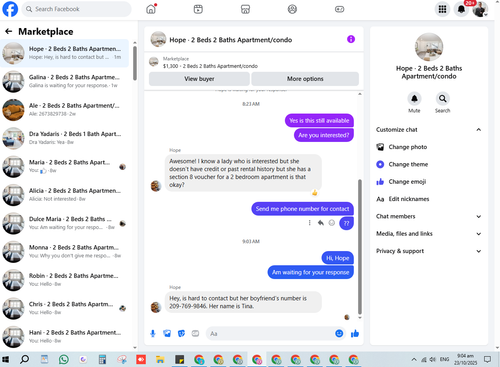Click the More options button

(x=305, y=79)
